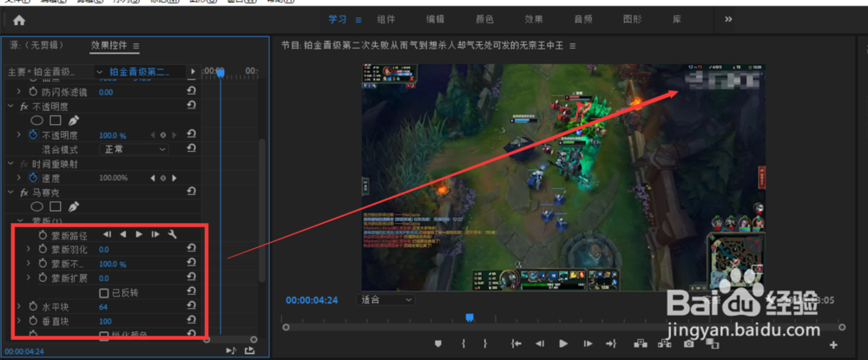Click the Lift button
868x360 pixels.
click(641, 344)
